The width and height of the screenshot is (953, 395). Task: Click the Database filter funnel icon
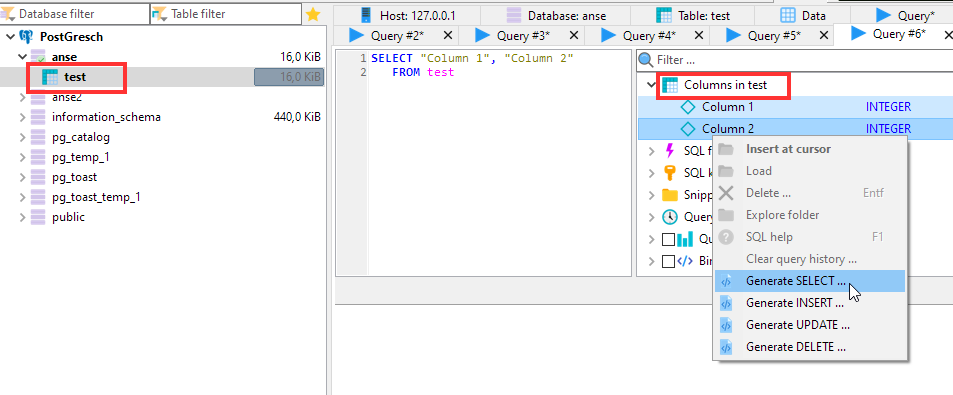8,14
